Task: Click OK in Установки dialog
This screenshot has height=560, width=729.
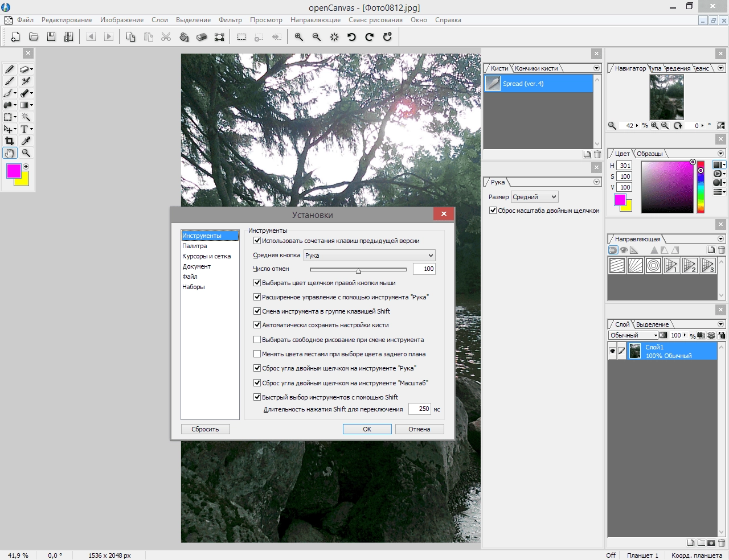Action: 367,429
